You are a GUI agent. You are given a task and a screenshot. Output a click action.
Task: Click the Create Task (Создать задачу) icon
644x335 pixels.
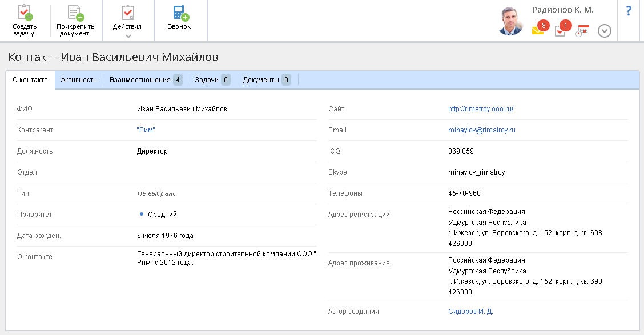pos(24,13)
